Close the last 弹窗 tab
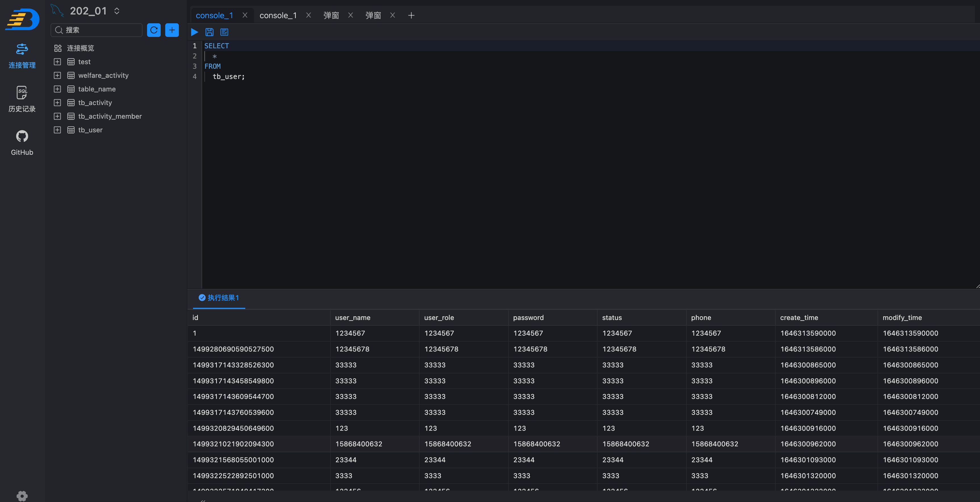The image size is (980, 502). (x=393, y=15)
